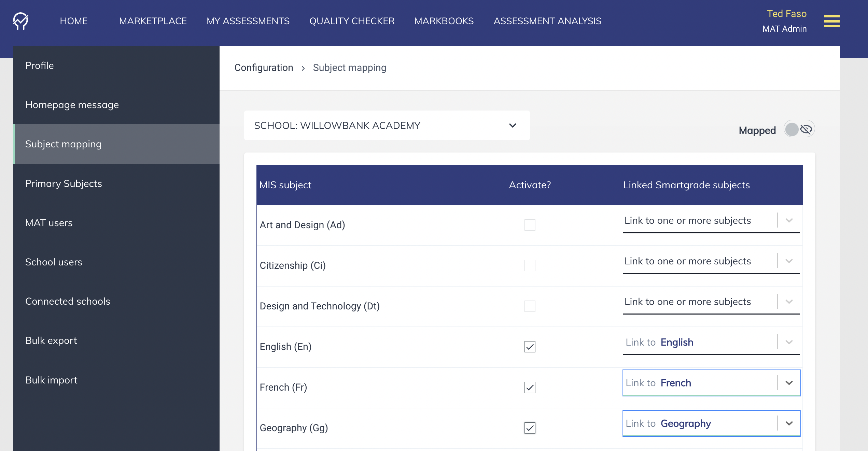The height and width of the screenshot is (451, 868).
Task: Click the Configuration breadcrumb link
Action: pos(264,68)
